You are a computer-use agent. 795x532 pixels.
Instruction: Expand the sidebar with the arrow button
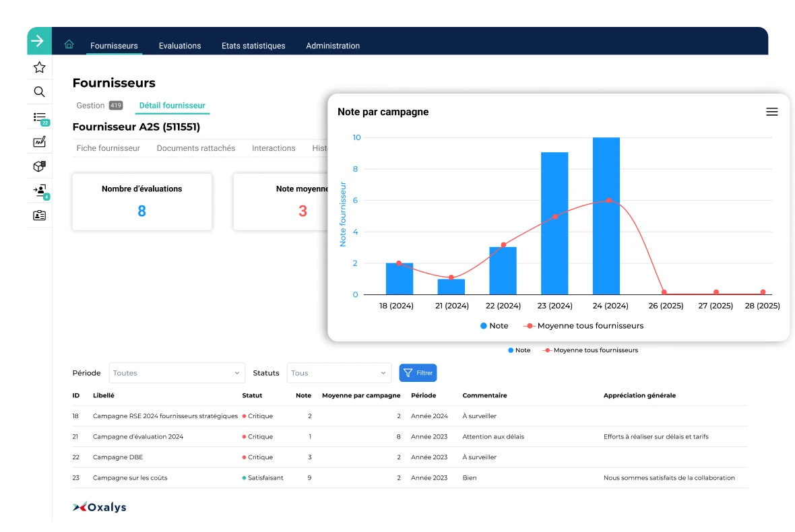coord(38,41)
